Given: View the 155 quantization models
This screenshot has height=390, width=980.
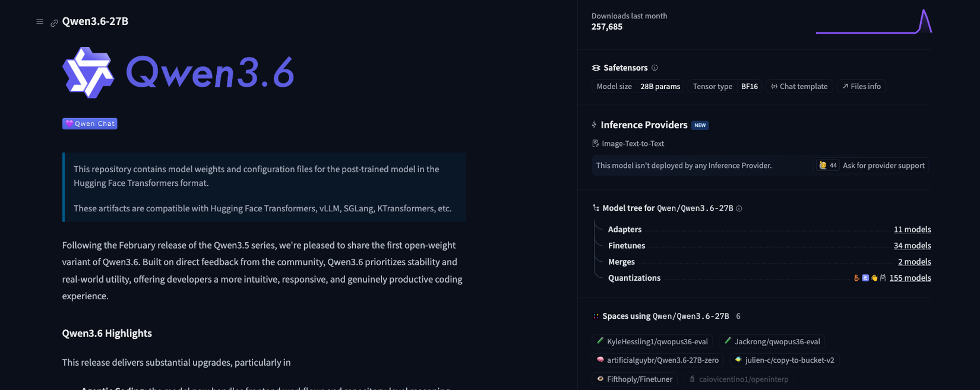Looking at the screenshot, I should click(x=910, y=278).
